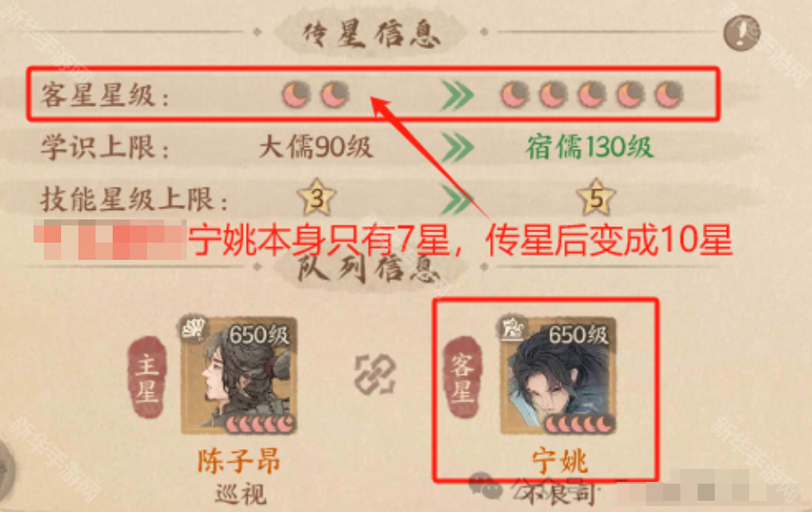
Task: Click the star icon with number 5
Action: (x=596, y=197)
